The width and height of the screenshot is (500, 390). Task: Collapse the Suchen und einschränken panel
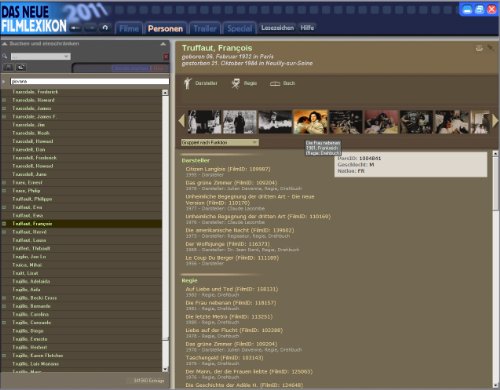[x=163, y=44]
